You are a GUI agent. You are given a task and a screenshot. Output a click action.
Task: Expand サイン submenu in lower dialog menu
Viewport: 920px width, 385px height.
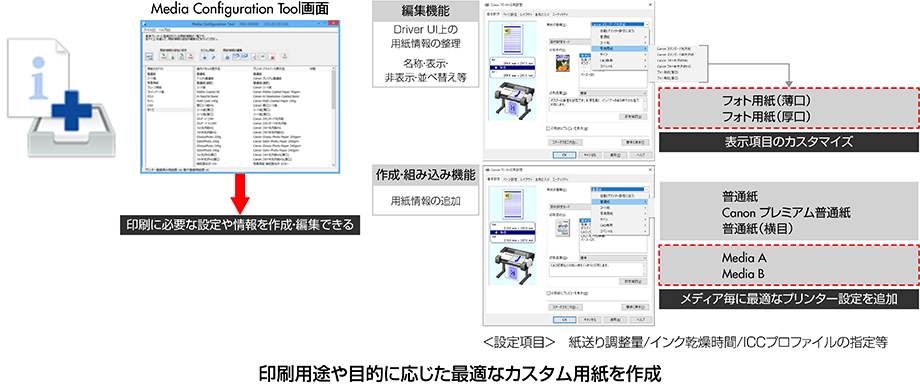coord(620,219)
